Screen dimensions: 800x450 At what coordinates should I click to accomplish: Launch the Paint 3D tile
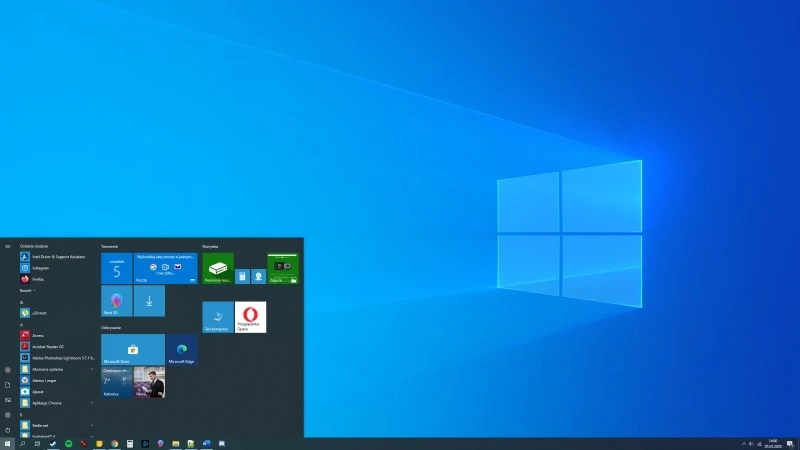117,301
